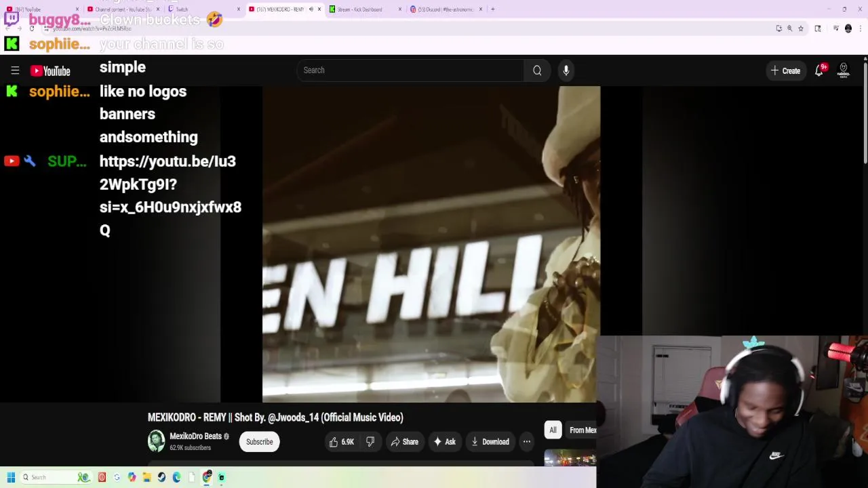Click install app icon in address bar
Screen dimensions: 868x488
tap(779, 28)
